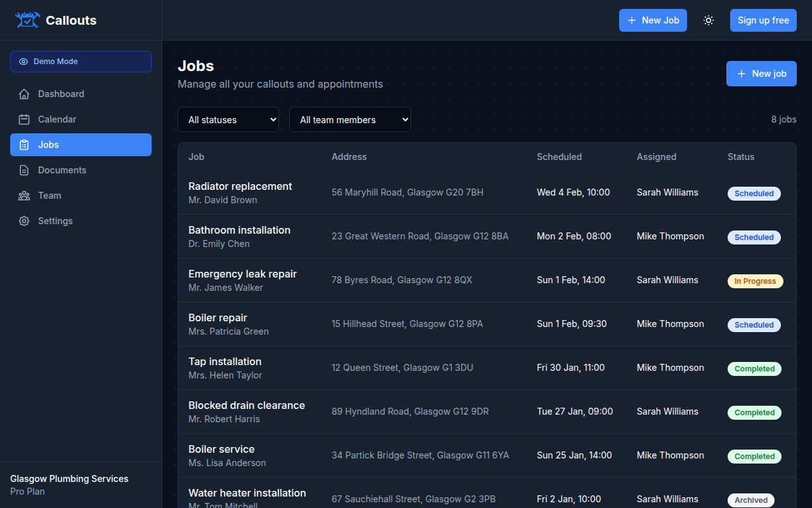Open the Boiler repair job row
Viewport: 812px width, 508px height.
point(444,324)
